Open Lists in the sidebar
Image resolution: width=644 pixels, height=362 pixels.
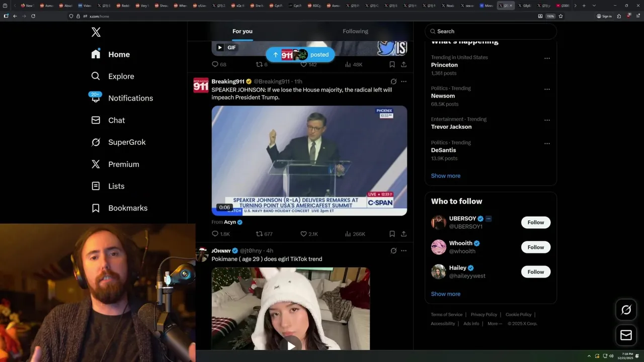click(x=108, y=186)
